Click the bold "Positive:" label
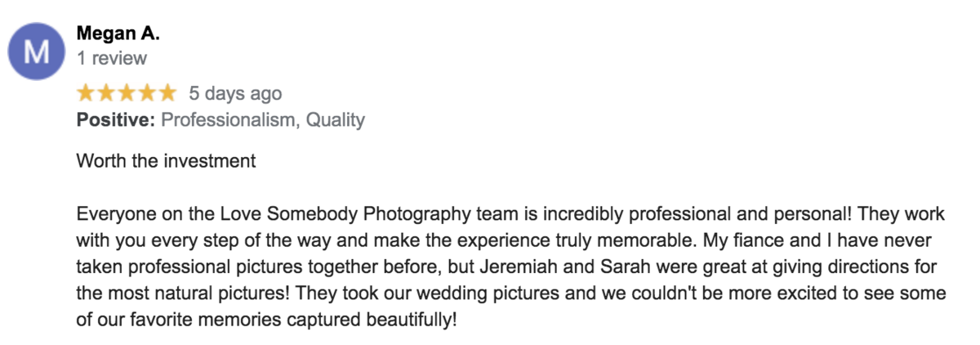The height and width of the screenshot is (345, 980). tap(116, 120)
